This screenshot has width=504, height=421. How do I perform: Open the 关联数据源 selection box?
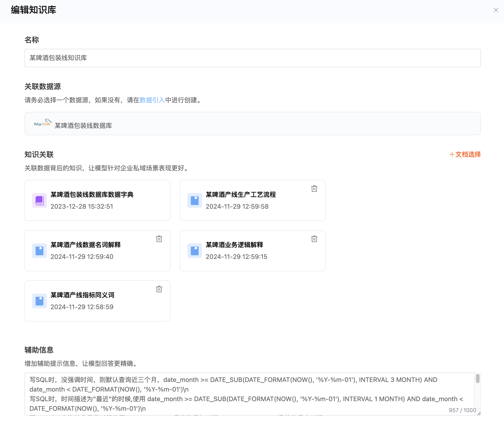(x=252, y=124)
